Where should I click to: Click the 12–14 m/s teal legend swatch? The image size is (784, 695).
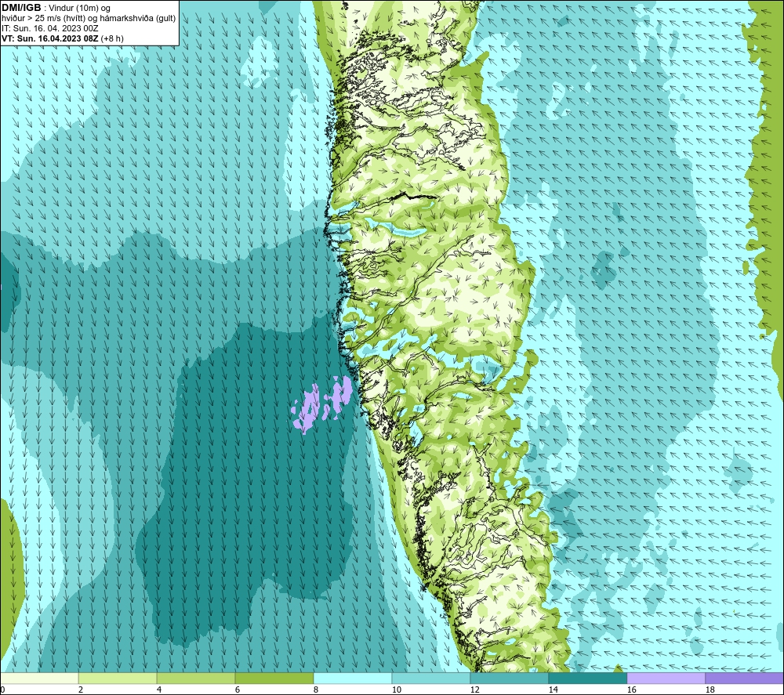[510, 678]
